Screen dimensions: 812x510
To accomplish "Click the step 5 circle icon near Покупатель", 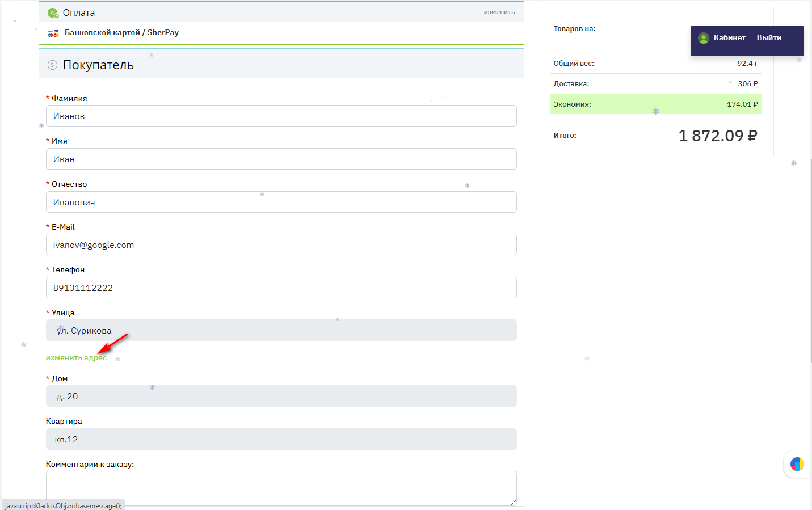I will 52,65.
